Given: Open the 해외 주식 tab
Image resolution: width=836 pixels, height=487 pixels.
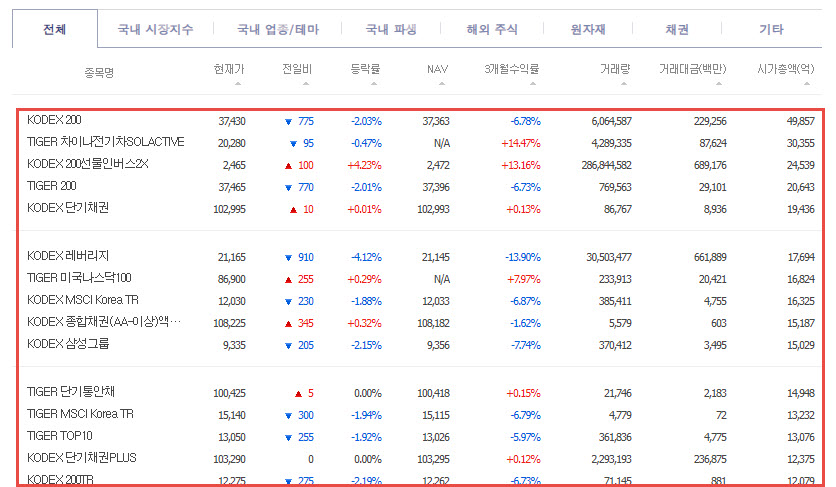Looking at the screenshot, I should (492, 29).
